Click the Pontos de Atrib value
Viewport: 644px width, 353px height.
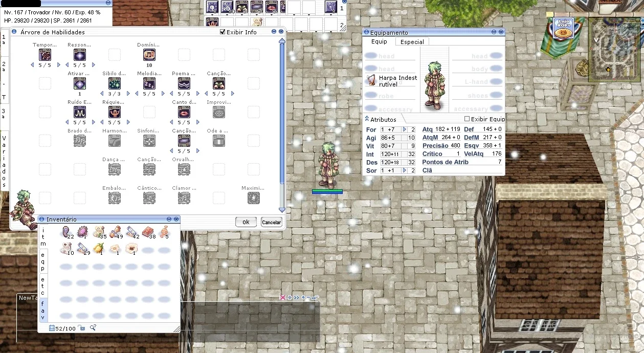[x=500, y=162]
